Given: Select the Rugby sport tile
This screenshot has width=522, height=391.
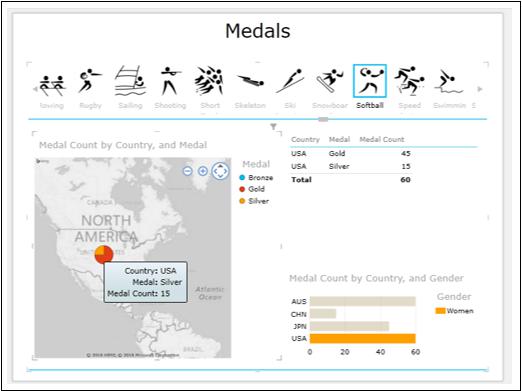Looking at the screenshot, I should click(x=90, y=88).
